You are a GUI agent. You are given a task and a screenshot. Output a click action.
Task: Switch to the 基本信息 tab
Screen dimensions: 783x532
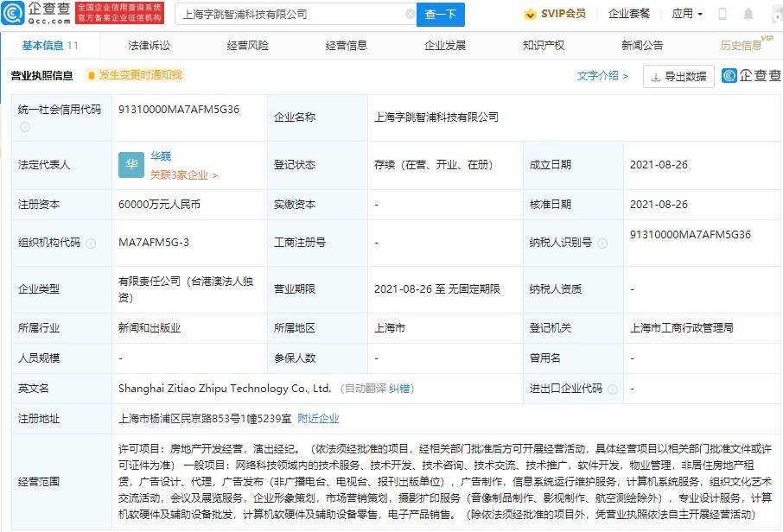(50, 46)
